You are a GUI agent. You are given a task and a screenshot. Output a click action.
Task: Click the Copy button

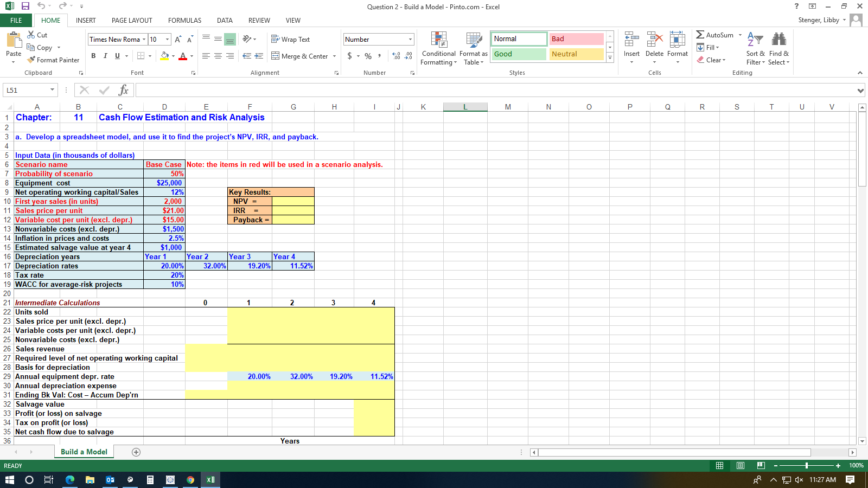[x=40, y=47]
